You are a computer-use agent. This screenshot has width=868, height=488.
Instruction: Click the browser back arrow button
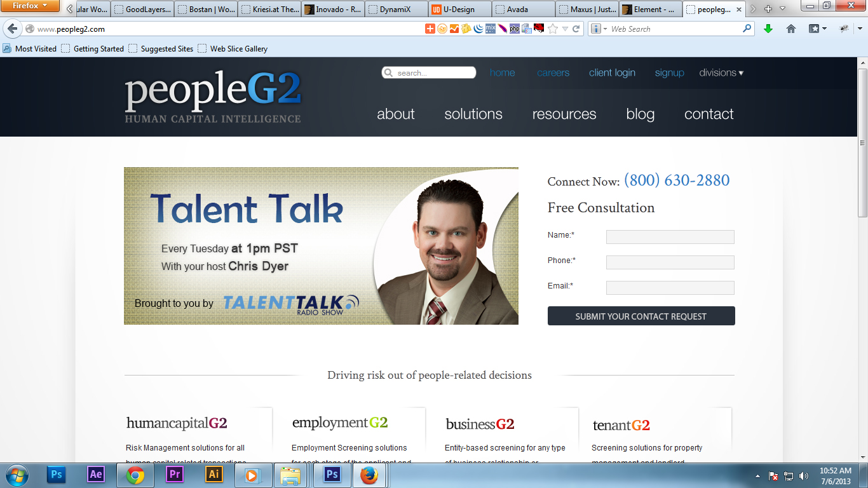12,29
